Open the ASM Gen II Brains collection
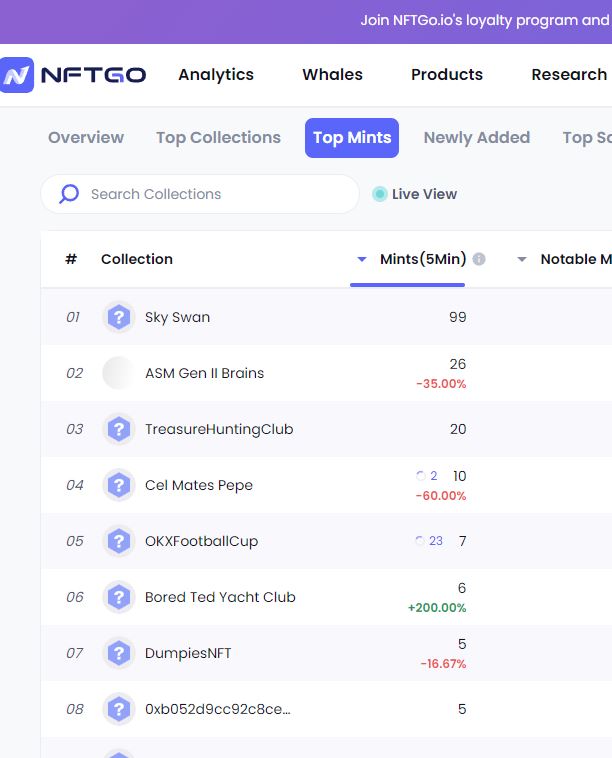612x758 pixels. [204, 373]
